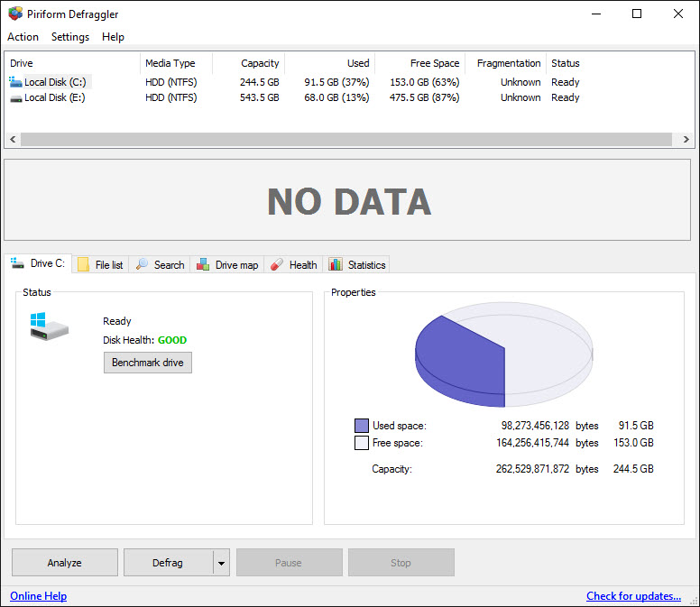Click the Disk Health GOOD text
Viewport: 700px width, 607px height.
[172, 340]
